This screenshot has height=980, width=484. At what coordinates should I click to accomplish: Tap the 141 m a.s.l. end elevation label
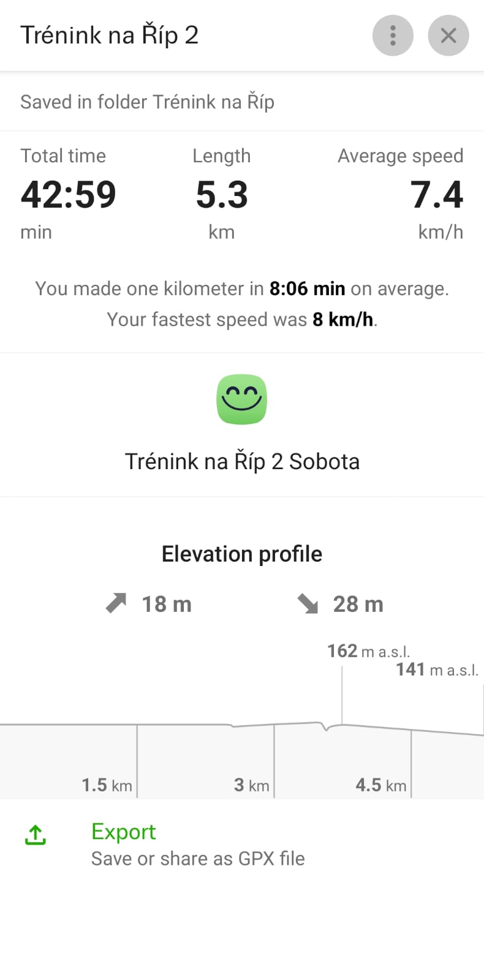[x=437, y=669]
